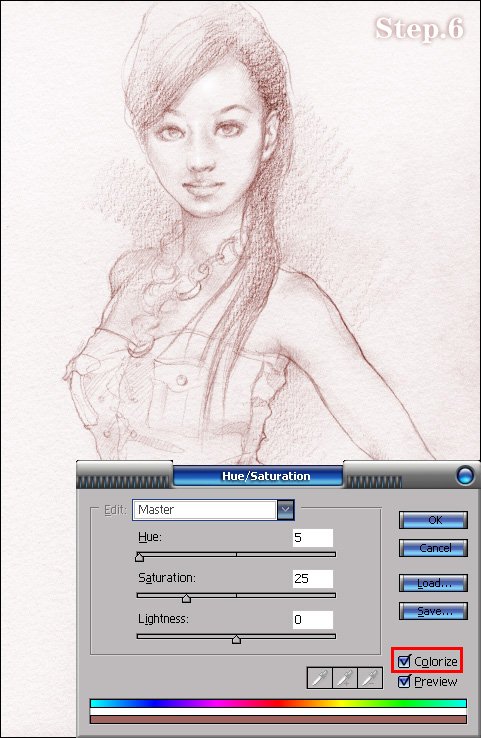Click the Save... settings button
Viewport: 481px width, 738px height.
pos(433,611)
